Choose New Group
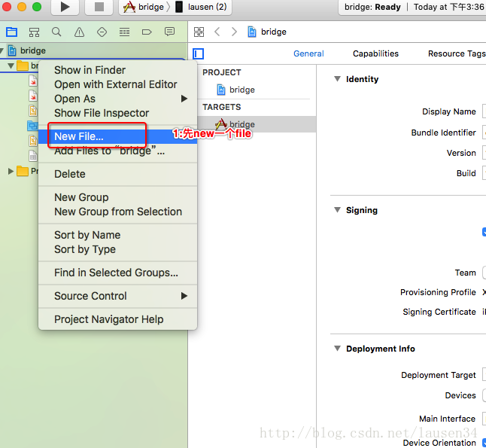Screen dimensions: 486x448 (x=118, y=197)
